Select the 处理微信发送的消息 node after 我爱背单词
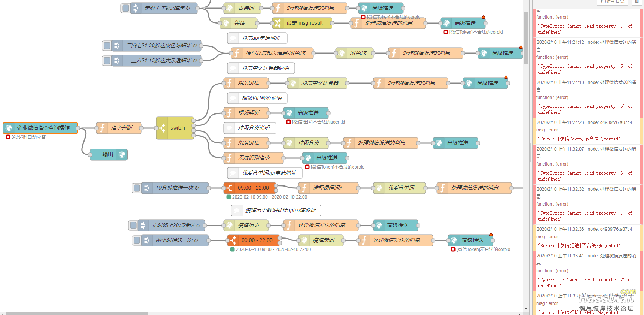Image resolution: width=644 pixels, height=315 pixels. click(474, 188)
